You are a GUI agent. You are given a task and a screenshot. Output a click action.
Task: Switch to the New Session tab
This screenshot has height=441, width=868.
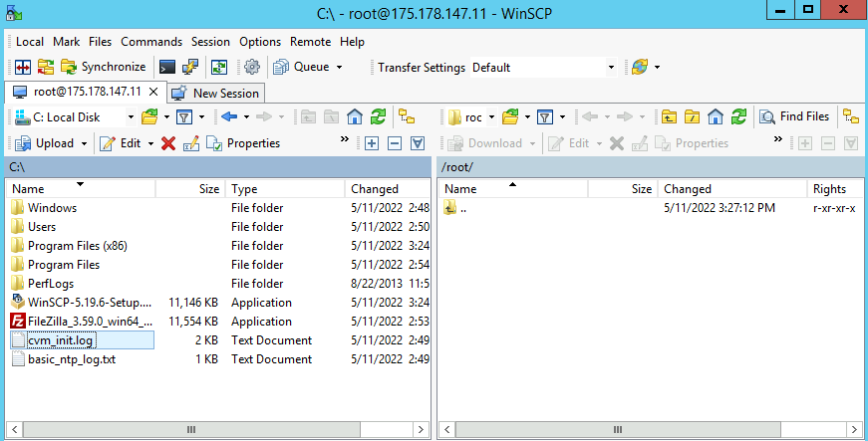[216, 93]
